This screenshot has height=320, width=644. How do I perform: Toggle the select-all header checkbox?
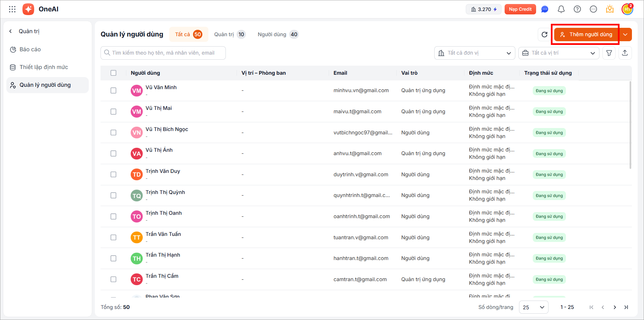[x=114, y=73]
